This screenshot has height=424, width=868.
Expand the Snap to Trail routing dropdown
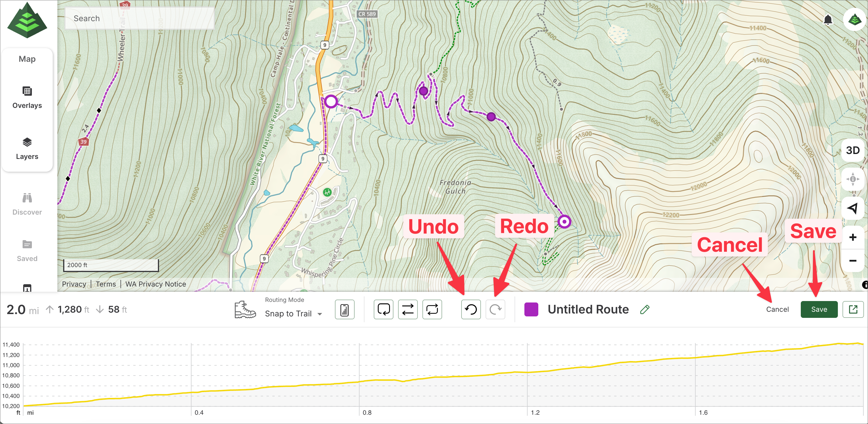(293, 314)
